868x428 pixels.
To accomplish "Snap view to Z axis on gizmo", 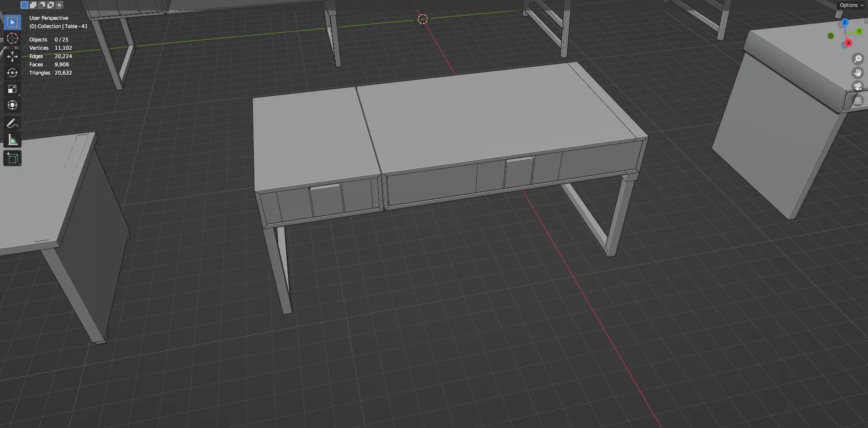I will click(845, 22).
